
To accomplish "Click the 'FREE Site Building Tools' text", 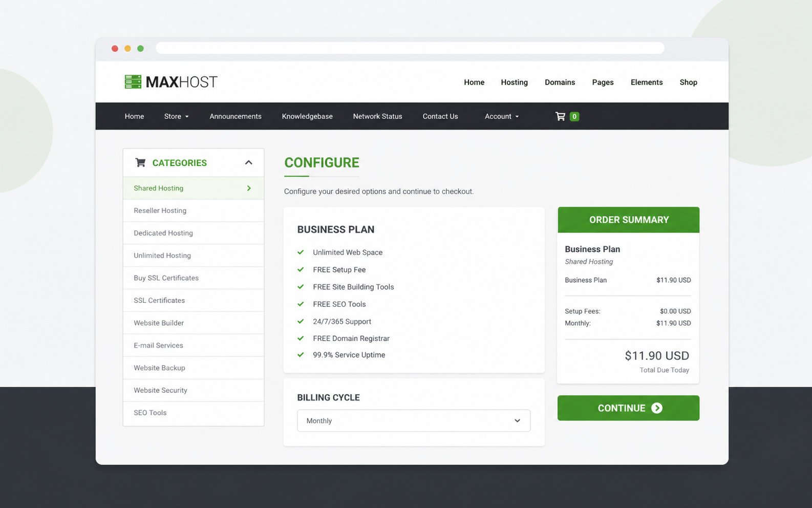I will click(x=353, y=287).
